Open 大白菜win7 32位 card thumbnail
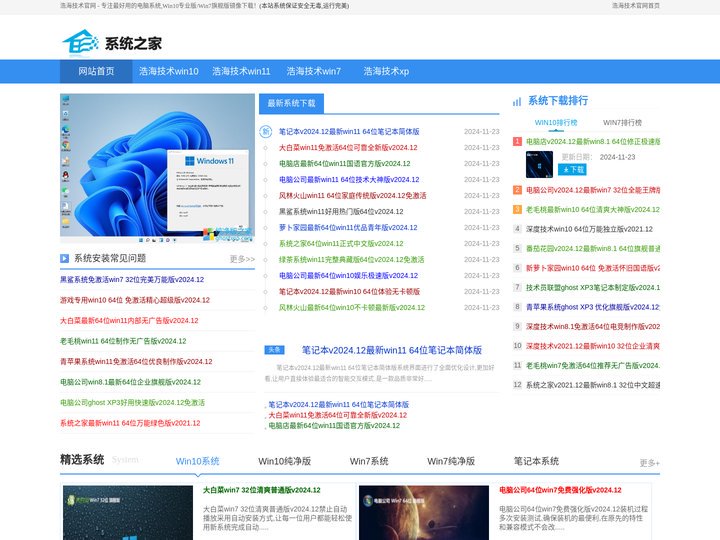Screen dimensions: 720x540 click(128, 513)
